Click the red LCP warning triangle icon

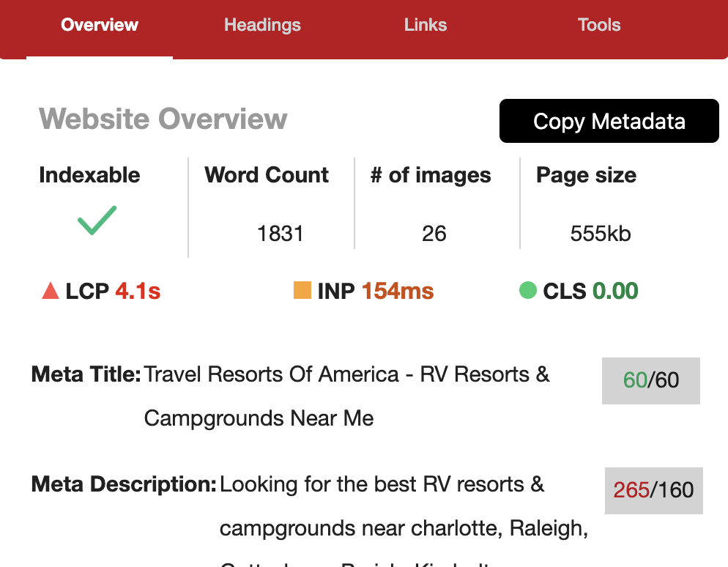click(x=51, y=291)
